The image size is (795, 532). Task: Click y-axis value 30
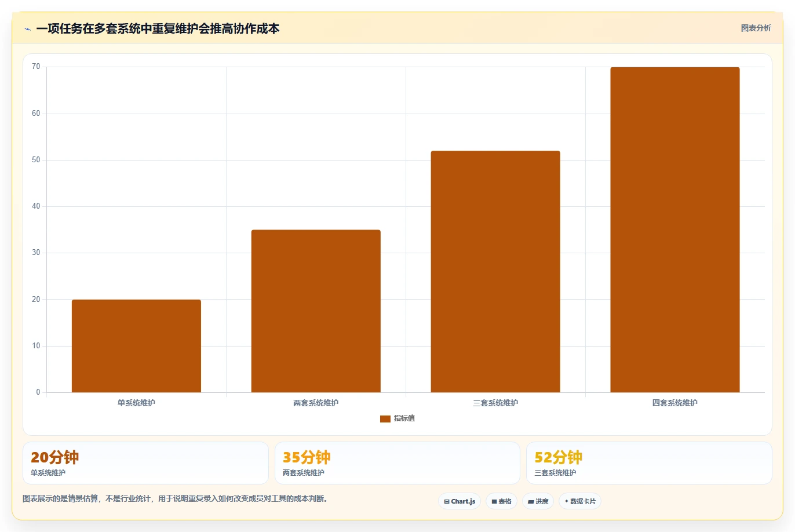coord(36,253)
